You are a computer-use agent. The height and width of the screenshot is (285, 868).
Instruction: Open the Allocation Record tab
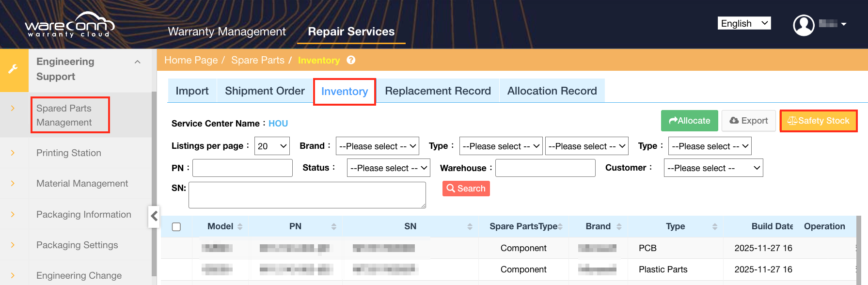[x=552, y=91]
